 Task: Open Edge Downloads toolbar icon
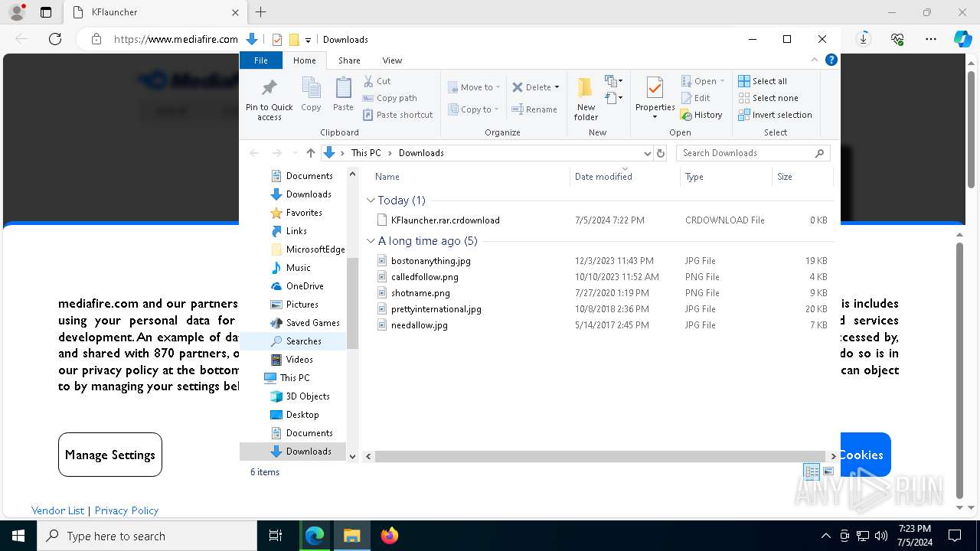tap(864, 39)
